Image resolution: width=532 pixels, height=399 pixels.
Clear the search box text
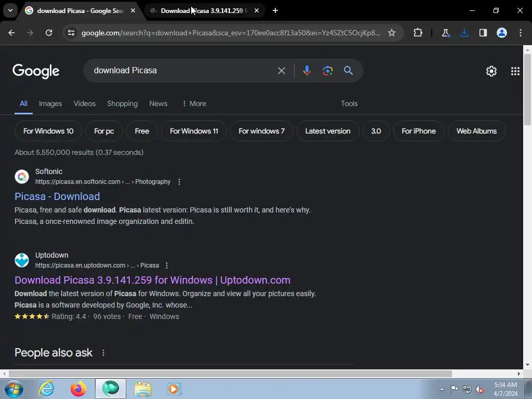point(282,71)
